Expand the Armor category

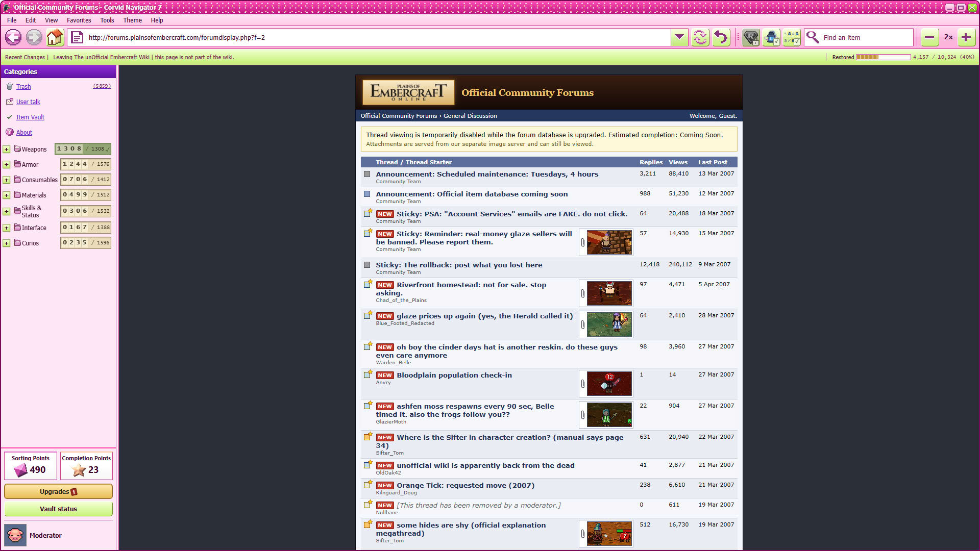tap(7, 165)
